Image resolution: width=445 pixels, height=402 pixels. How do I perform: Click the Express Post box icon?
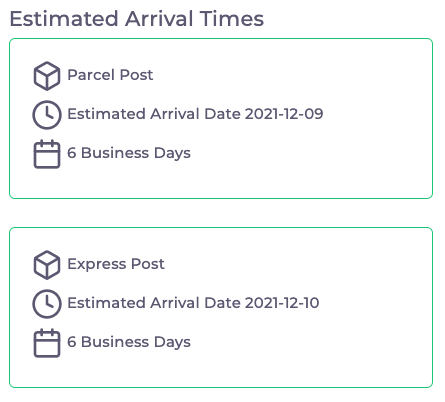(47, 265)
